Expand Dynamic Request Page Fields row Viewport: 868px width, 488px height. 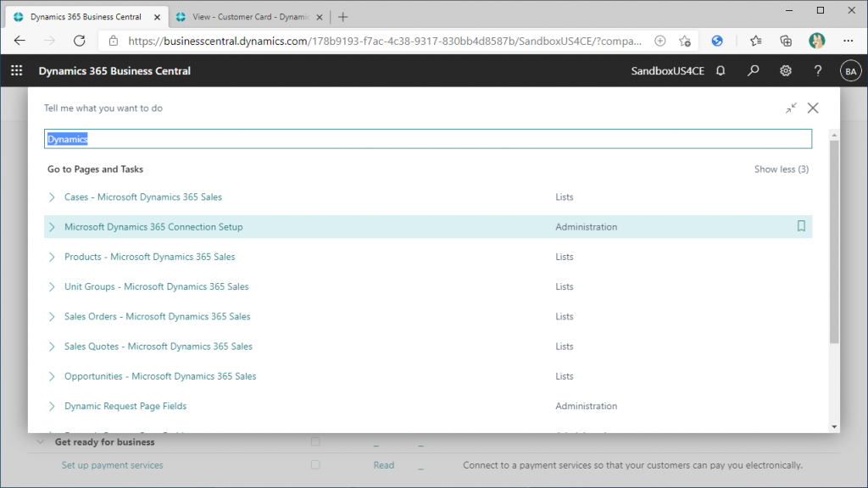pos(52,406)
